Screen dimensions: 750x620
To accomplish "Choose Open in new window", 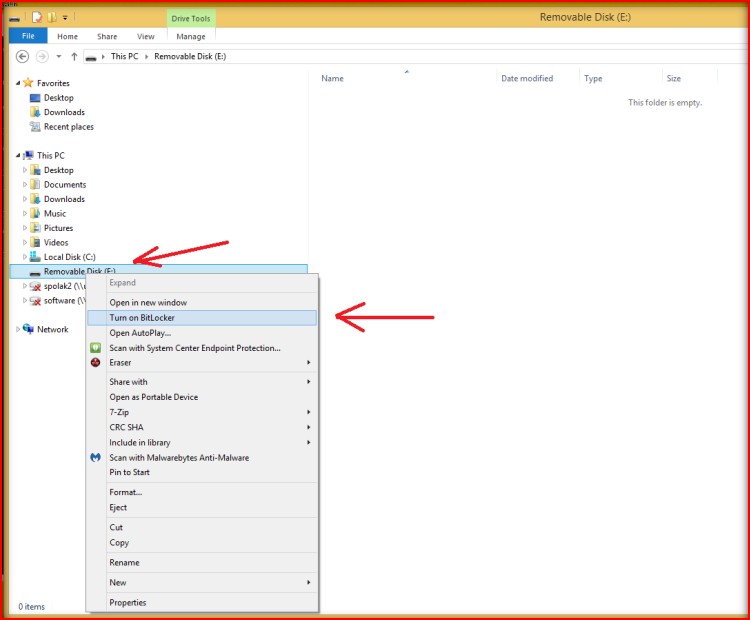I will pyautogui.click(x=202, y=302).
